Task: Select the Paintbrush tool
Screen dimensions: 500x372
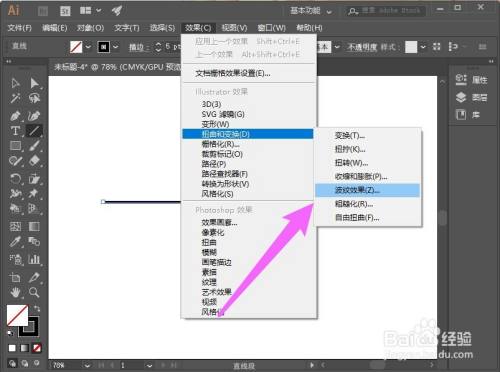Action: pos(34,146)
